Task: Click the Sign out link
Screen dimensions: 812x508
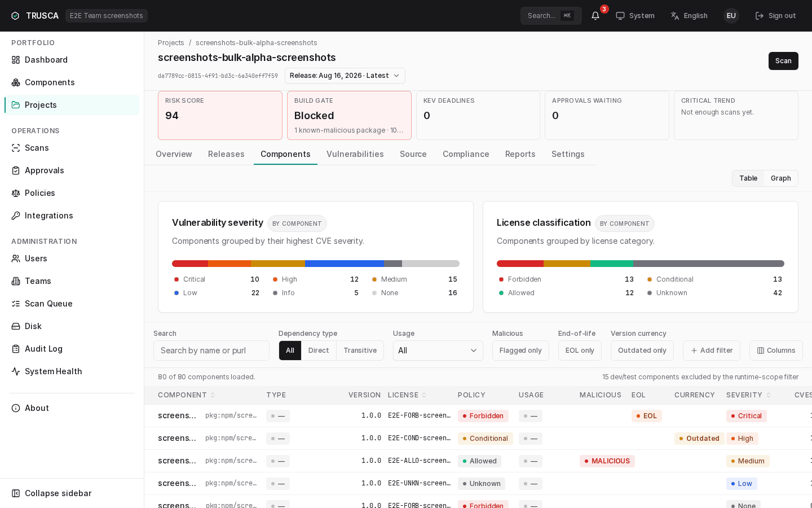Action: [x=776, y=16]
